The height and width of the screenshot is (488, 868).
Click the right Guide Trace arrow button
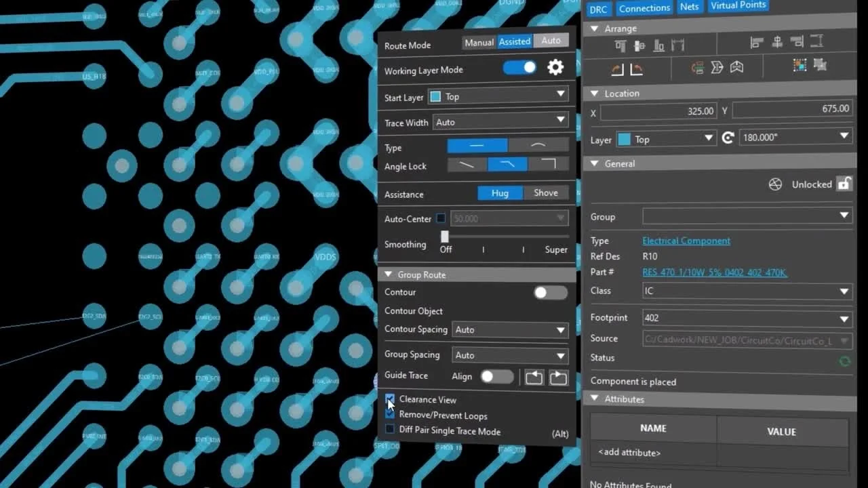point(558,378)
